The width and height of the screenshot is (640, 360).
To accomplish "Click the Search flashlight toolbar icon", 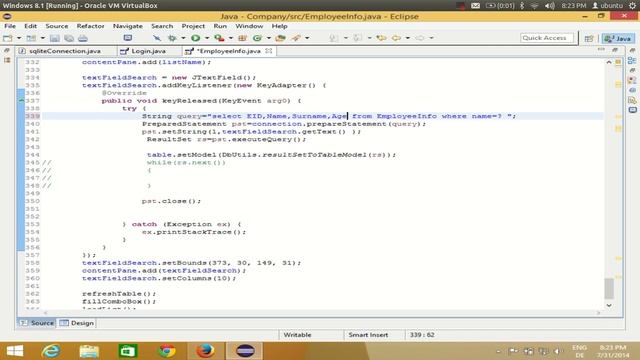I will (296, 38).
